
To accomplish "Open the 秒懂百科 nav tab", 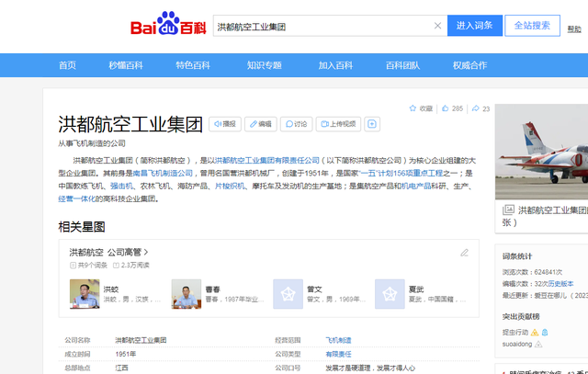I will click(x=126, y=65).
